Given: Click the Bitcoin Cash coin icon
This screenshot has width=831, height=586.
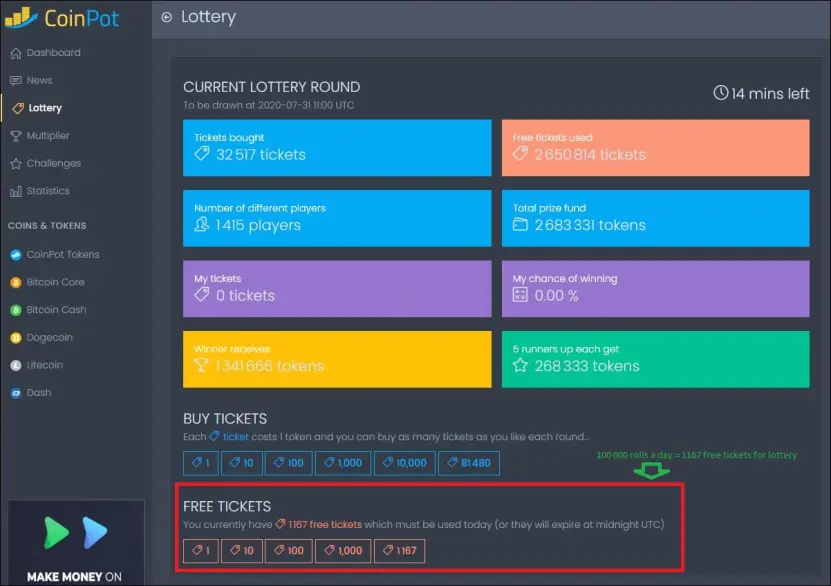Looking at the screenshot, I should [16, 310].
